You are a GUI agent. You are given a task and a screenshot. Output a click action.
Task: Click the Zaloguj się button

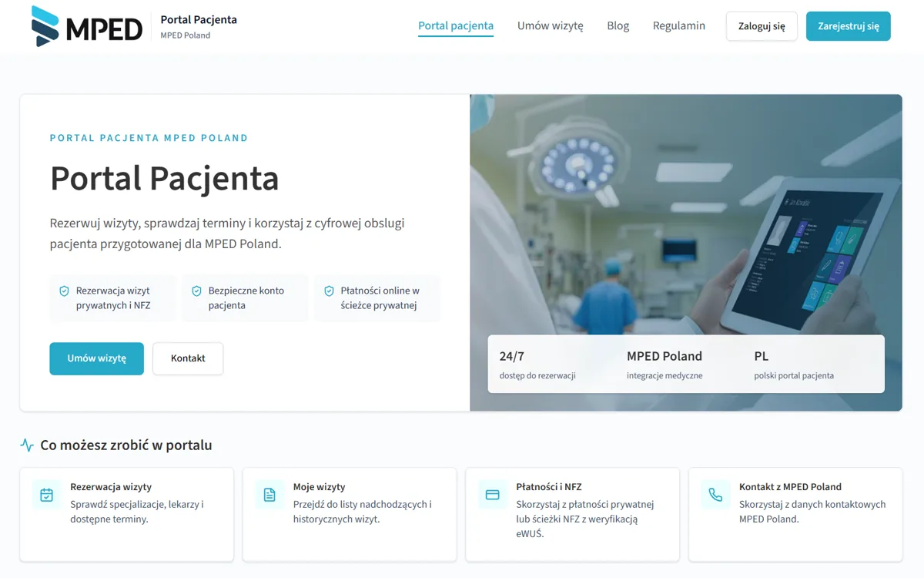[762, 26]
